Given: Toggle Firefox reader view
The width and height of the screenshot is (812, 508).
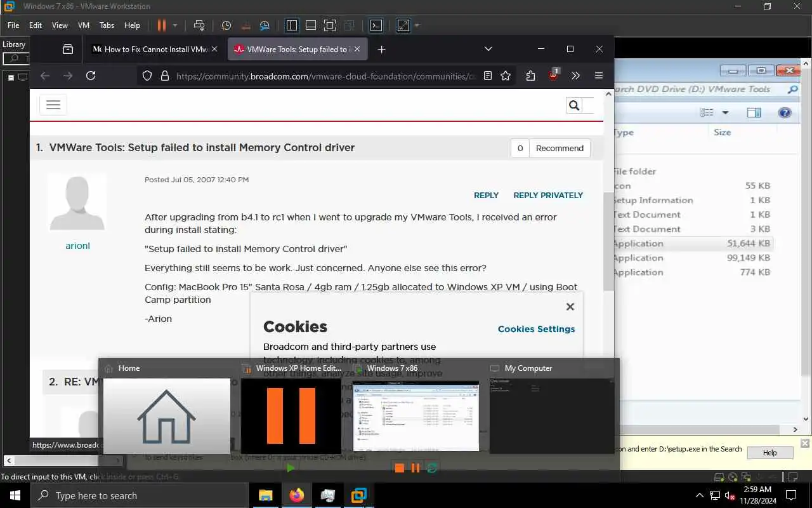Looking at the screenshot, I should [x=487, y=76].
